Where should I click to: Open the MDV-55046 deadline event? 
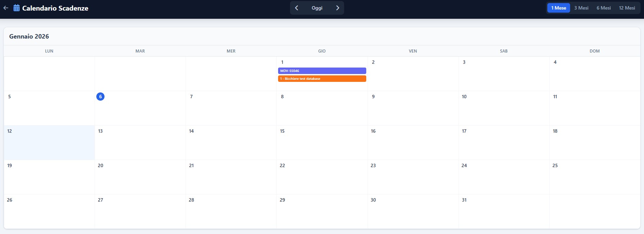pos(322,71)
